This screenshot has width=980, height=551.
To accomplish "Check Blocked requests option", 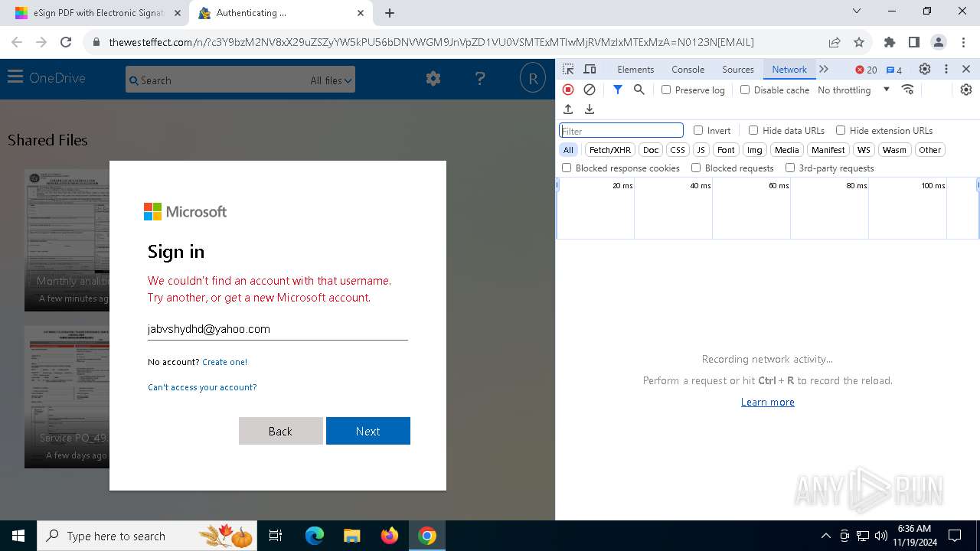I will click(x=696, y=168).
